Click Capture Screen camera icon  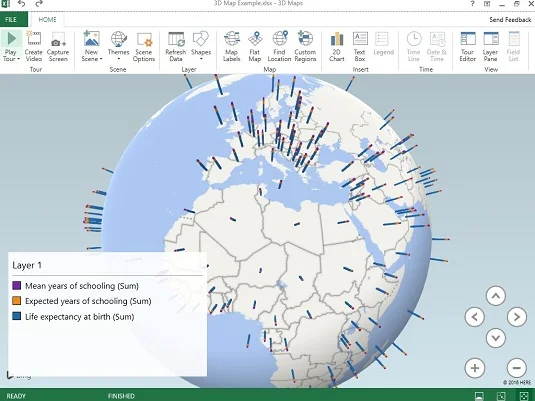click(58, 39)
